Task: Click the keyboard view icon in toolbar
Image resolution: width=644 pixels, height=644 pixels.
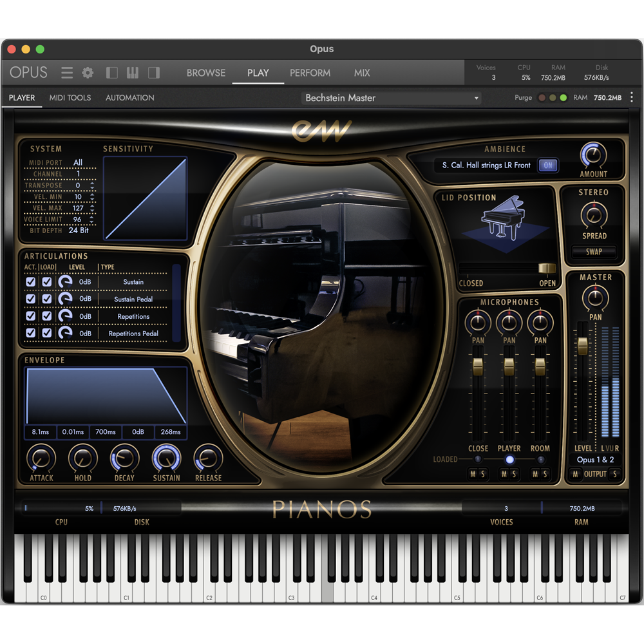Action: click(132, 73)
